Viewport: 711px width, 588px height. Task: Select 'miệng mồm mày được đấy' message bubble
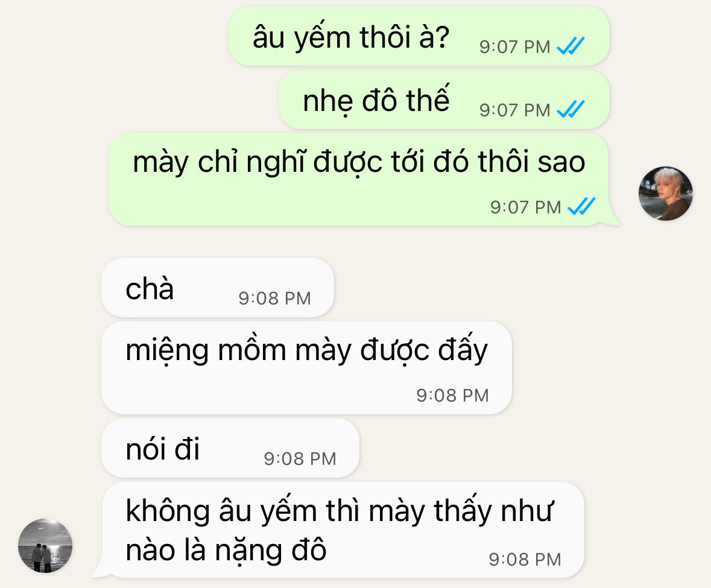306,368
